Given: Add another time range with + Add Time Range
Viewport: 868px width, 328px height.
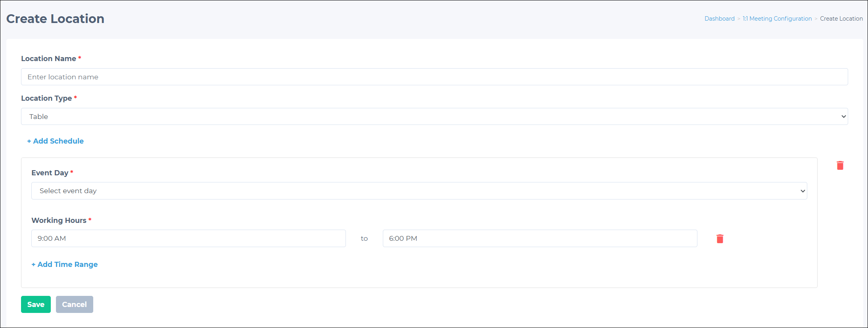Looking at the screenshot, I should click(x=65, y=265).
